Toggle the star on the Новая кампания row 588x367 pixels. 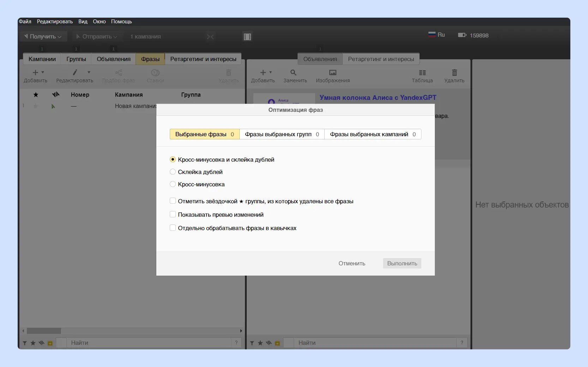[x=35, y=106]
